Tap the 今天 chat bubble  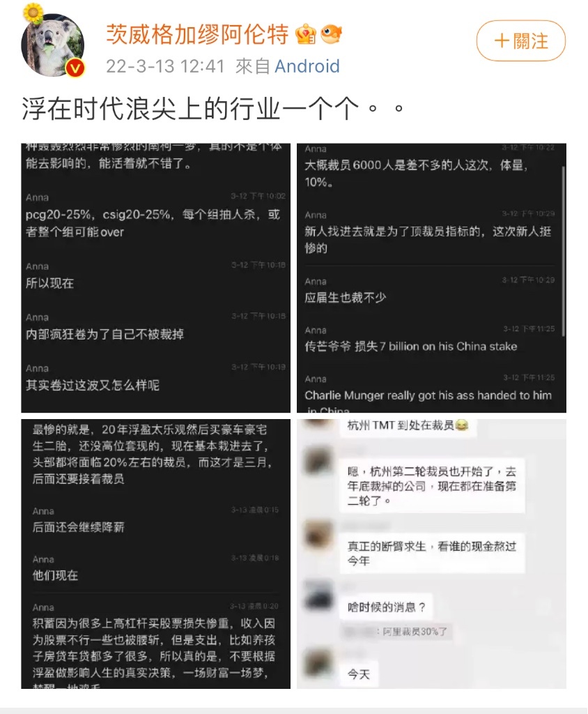coord(358,674)
